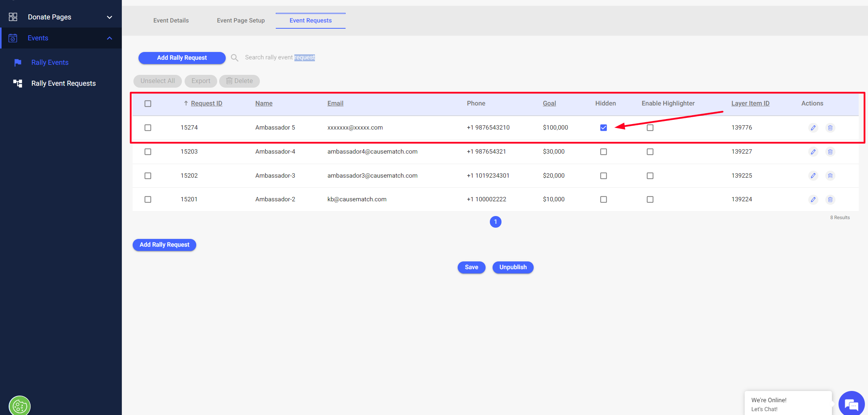
Task: Click the Save button
Action: pyautogui.click(x=472, y=267)
